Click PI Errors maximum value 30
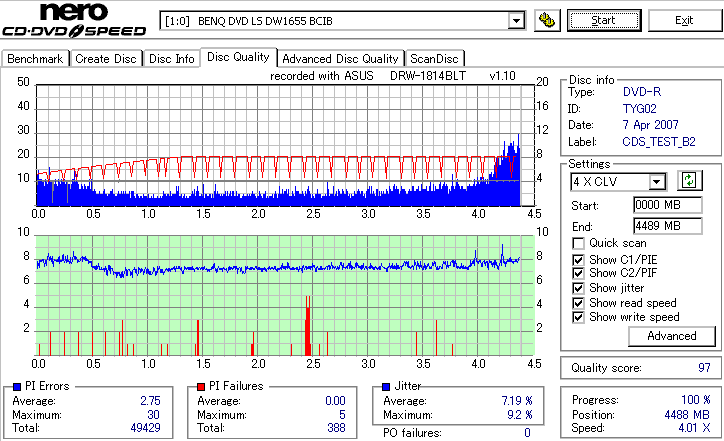Viewport: 724px width, 441px height. click(153, 415)
